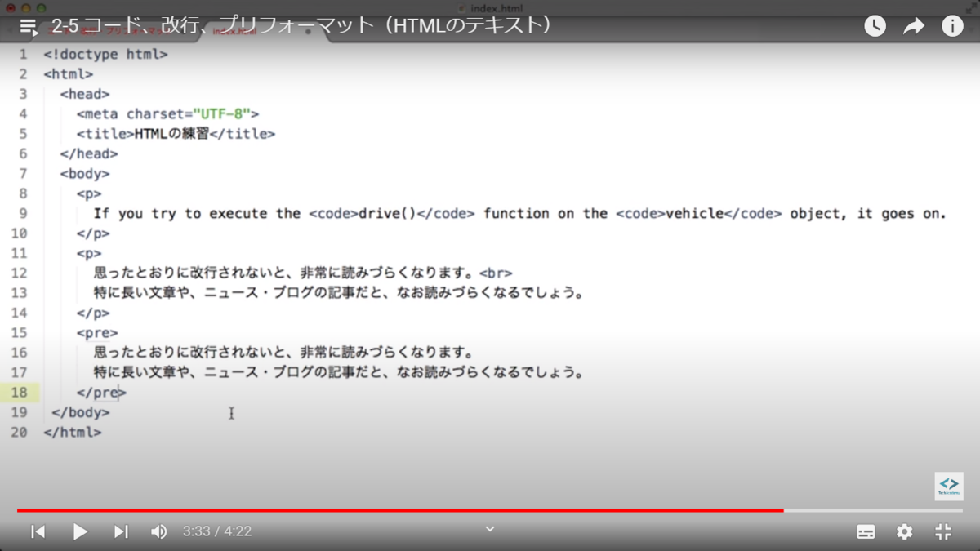This screenshot has height=551, width=980.
Task: Click the drive() code text
Action: point(387,213)
